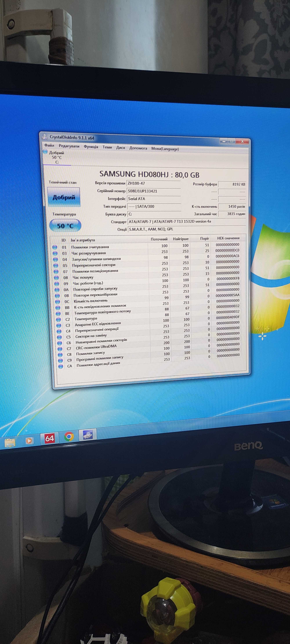Click the interface field Serial ATA
The height and width of the screenshot is (644, 290).
(x=154, y=199)
